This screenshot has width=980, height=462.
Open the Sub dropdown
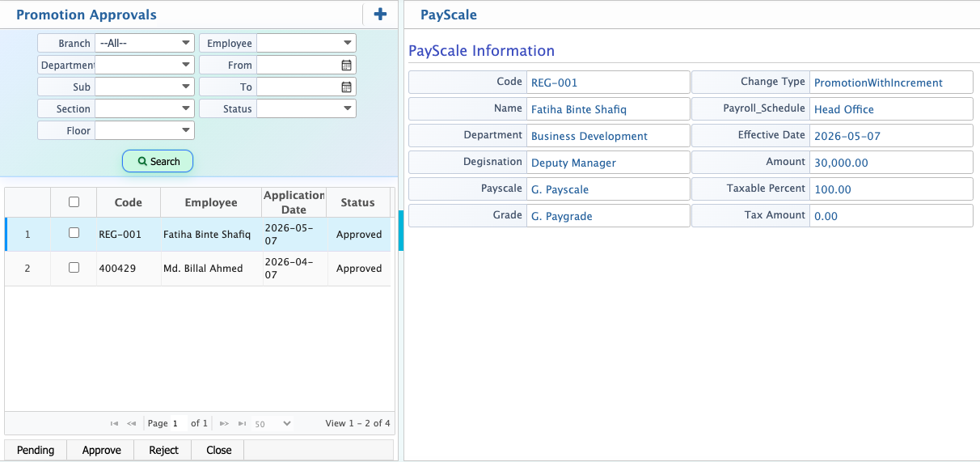tap(145, 87)
